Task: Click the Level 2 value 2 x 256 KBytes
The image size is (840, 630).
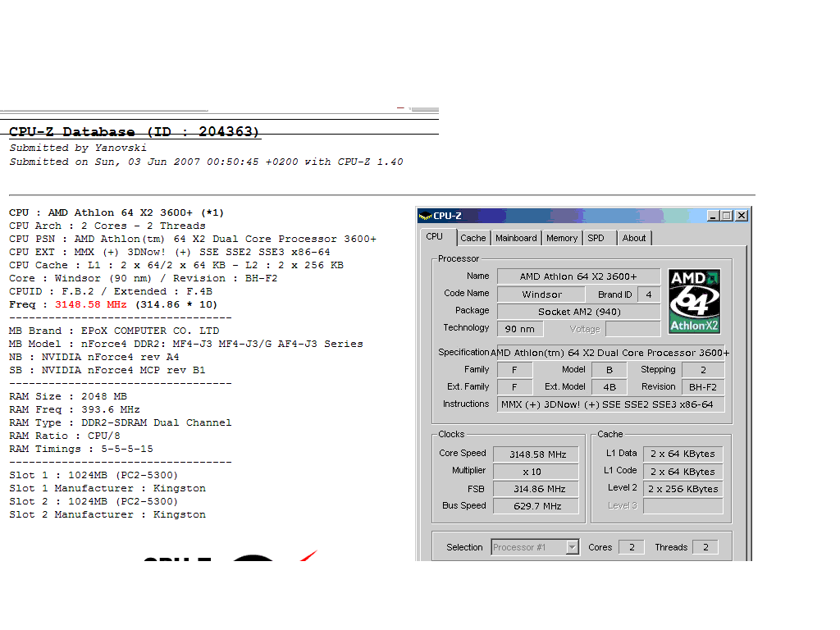Action: [x=683, y=489]
